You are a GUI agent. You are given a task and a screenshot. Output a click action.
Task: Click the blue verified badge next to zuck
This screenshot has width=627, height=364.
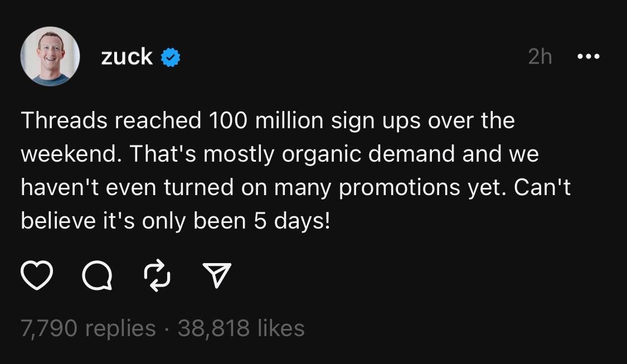pos(171,57)
